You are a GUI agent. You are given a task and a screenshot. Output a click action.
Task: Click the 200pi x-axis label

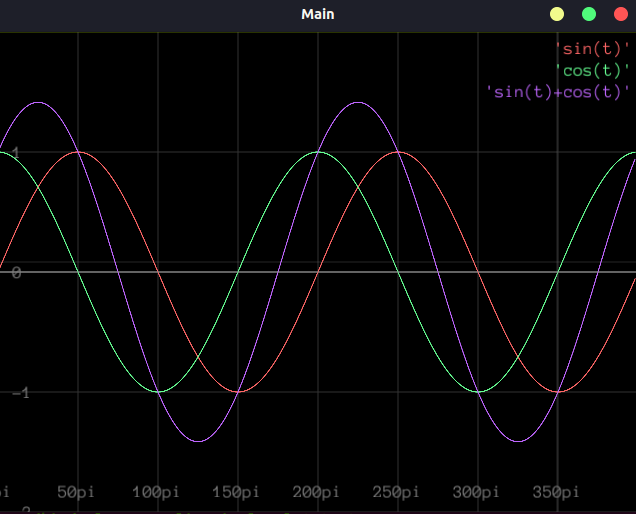[316, 492]
